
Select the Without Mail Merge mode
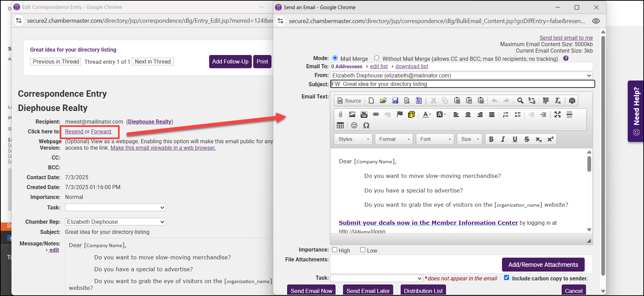point(377,58)
